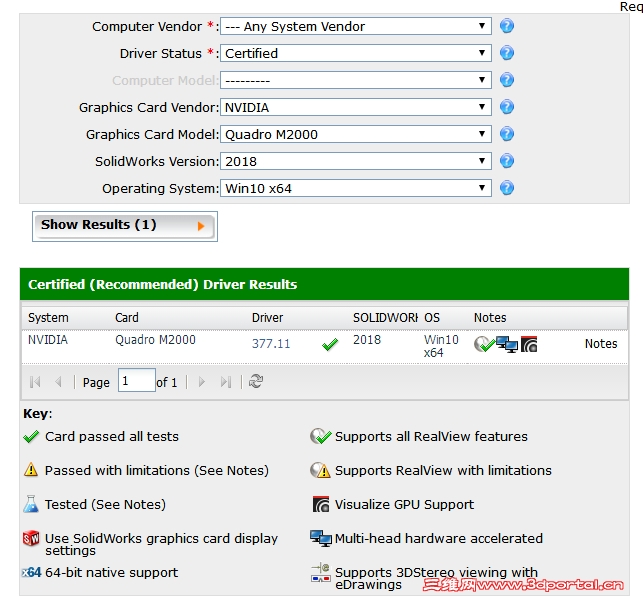Viewport: 643px width, 598px height.
Task: Click 'Passed with limitations' warning icon
Action: pos(31,470)
